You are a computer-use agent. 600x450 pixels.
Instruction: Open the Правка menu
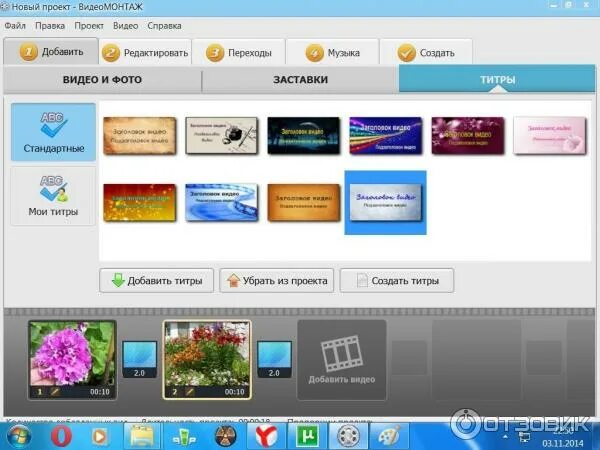(x=50, y=26)
